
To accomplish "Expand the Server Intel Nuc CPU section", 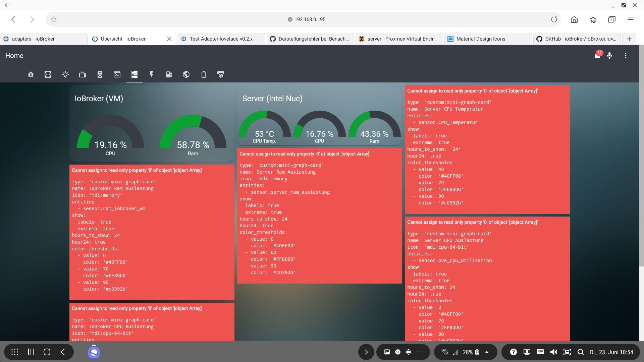I will pyautogui.click(x=319, y=128).
